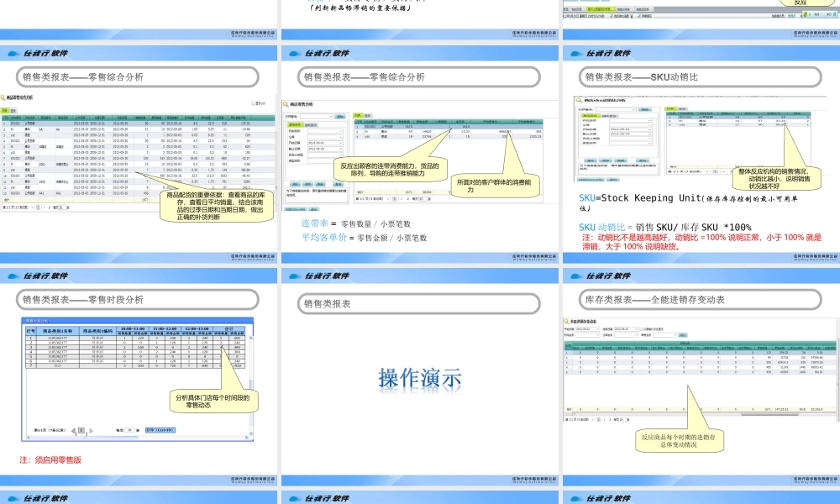Click the page number input field in the pagination bar
Image resolution: width=840 pixels, height=504 pixels.
[395, 198]
